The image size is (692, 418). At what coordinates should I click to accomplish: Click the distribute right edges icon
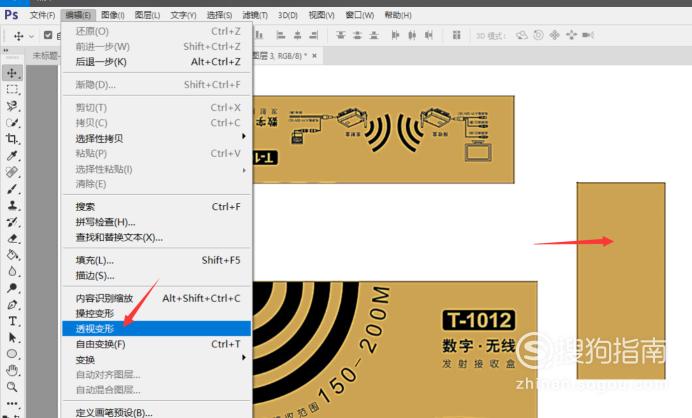point(429,35)
